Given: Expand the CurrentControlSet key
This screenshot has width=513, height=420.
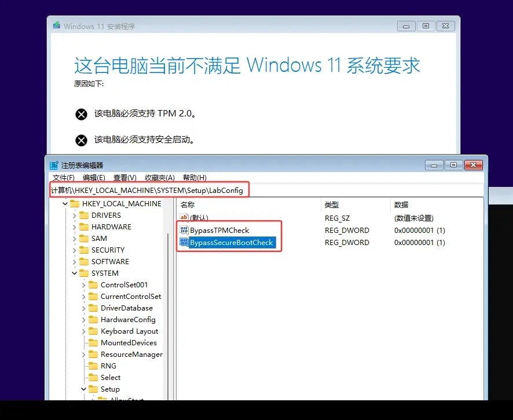Looking at the screenshot, I should 84,297.
